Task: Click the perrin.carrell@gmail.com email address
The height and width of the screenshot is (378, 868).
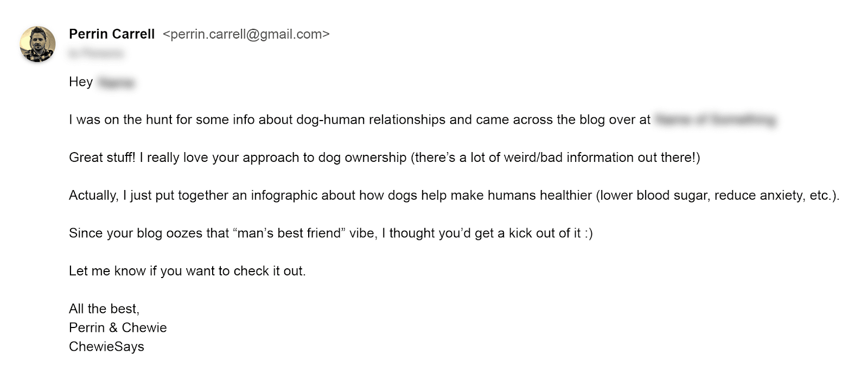Action: 246,34
